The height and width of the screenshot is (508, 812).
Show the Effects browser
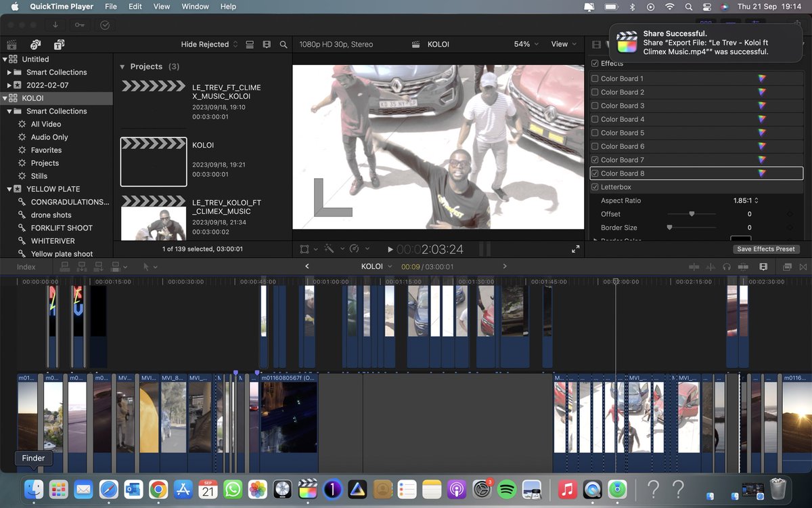click(788, 267)
